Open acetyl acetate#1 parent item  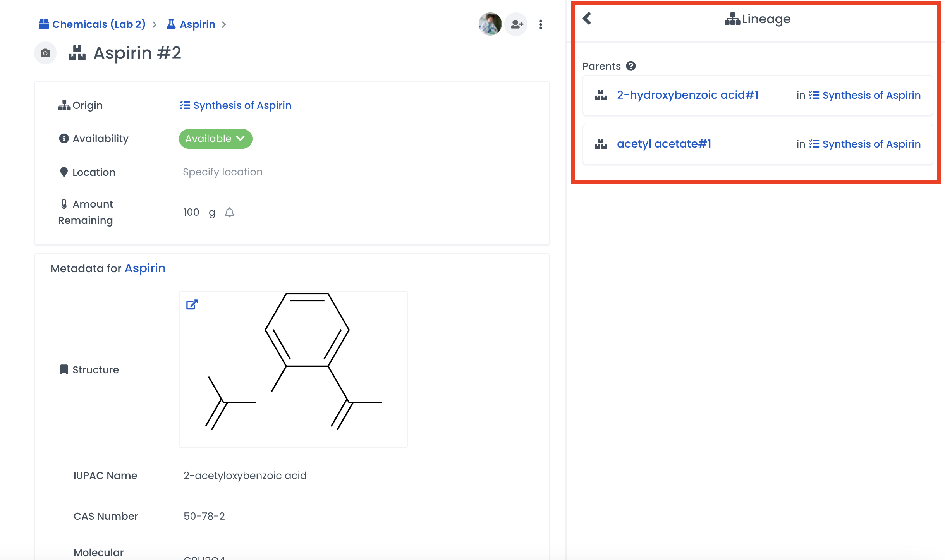coord(664,144)
